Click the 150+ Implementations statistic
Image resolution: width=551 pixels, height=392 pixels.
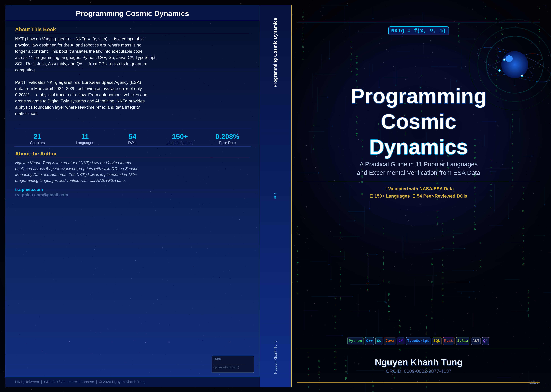[180, 139]
